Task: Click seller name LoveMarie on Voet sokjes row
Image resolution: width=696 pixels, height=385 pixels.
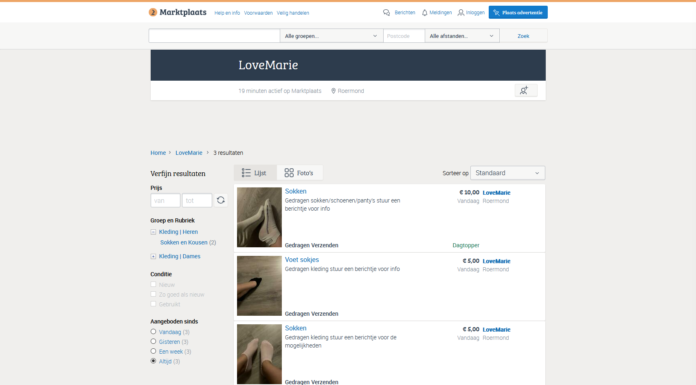Action: point(496,261)
